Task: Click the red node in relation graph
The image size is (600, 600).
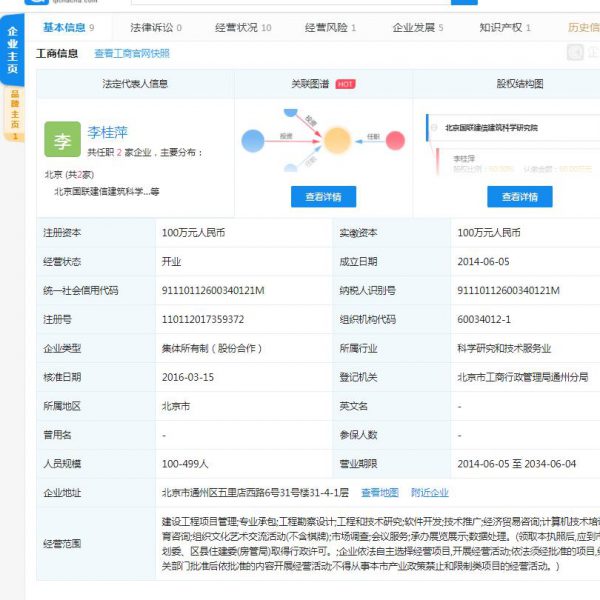Action: 395,140
